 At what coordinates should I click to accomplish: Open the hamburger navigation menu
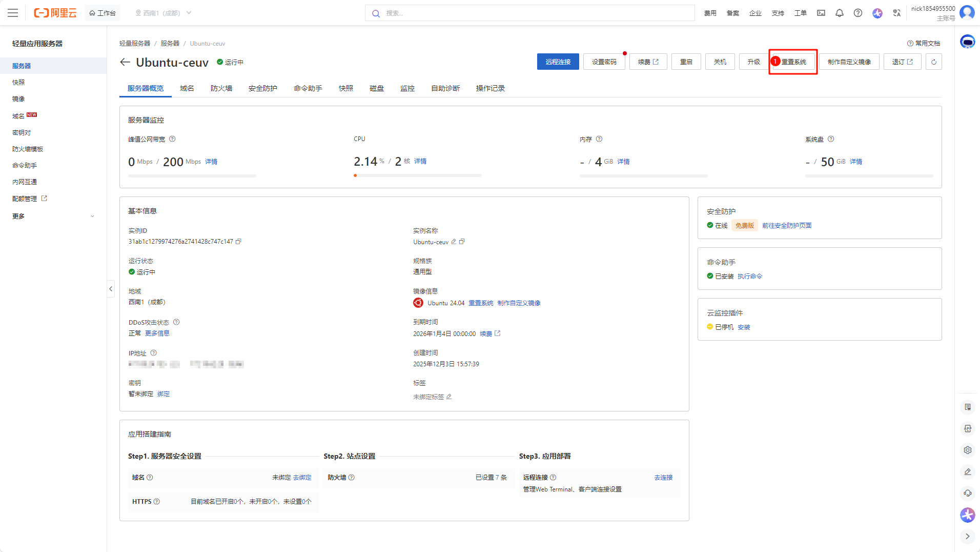tap(13, 13)
